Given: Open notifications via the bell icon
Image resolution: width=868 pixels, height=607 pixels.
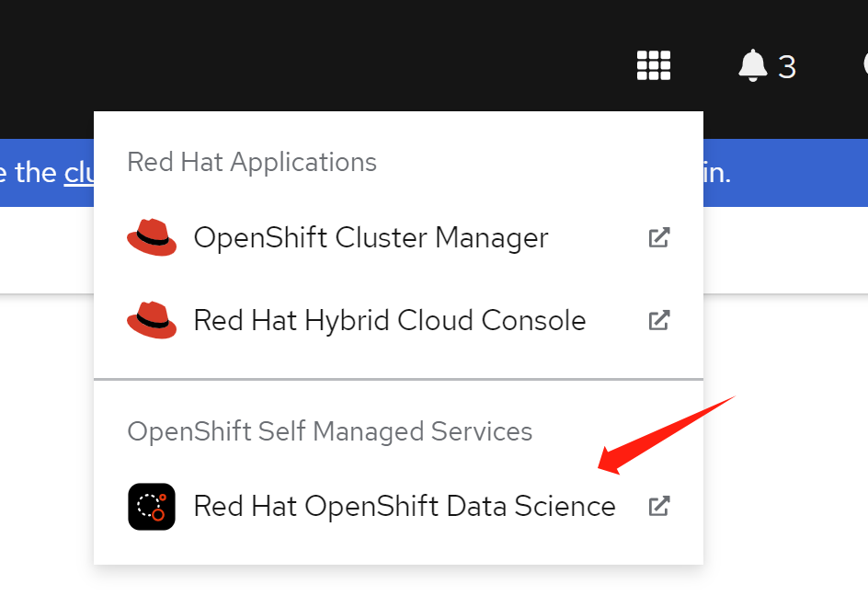Looking at the screenshot, I should click(752, 65).
